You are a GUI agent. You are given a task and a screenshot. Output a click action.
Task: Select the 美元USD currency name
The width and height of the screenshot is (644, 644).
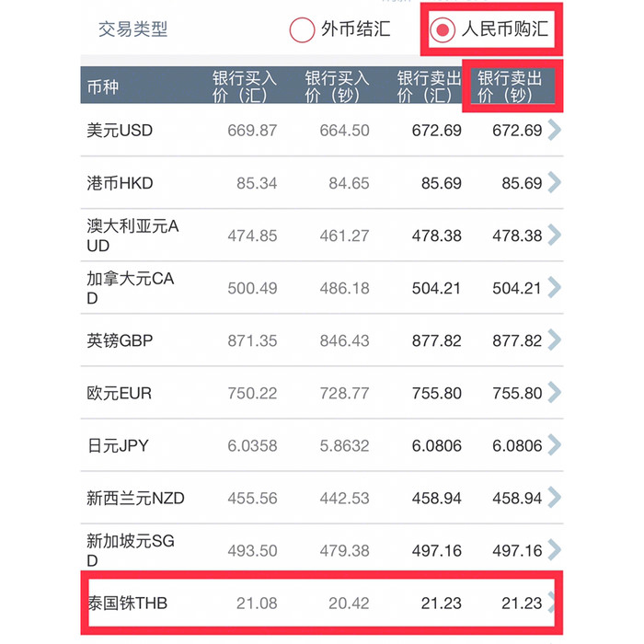(x=120, y=130)
